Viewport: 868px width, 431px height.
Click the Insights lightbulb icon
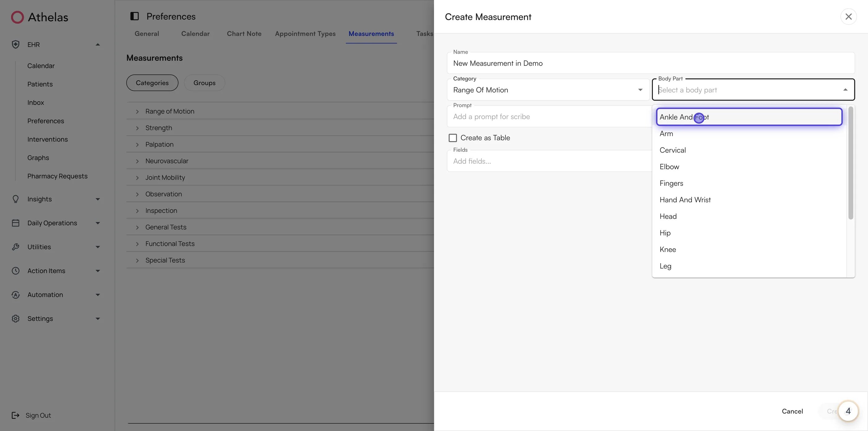click(x=15, y=199)
